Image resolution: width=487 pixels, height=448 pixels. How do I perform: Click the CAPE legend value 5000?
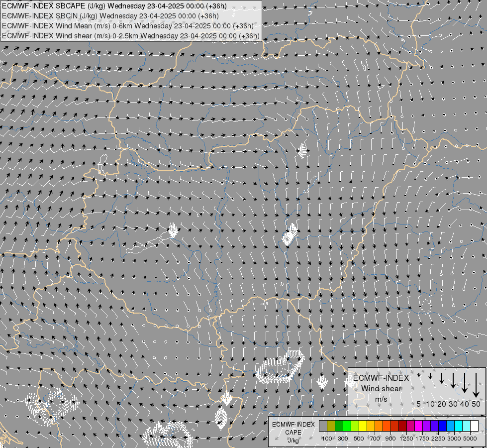coord(470,439)
